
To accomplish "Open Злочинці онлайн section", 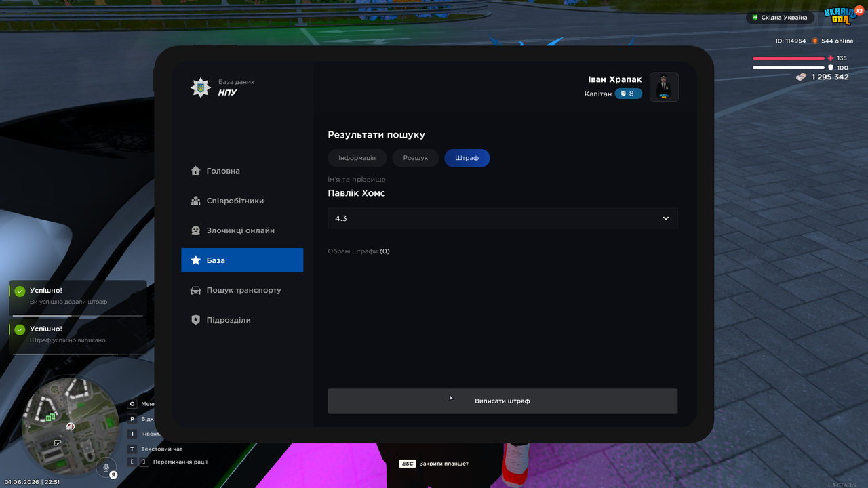I will click(x=242, y=230).
